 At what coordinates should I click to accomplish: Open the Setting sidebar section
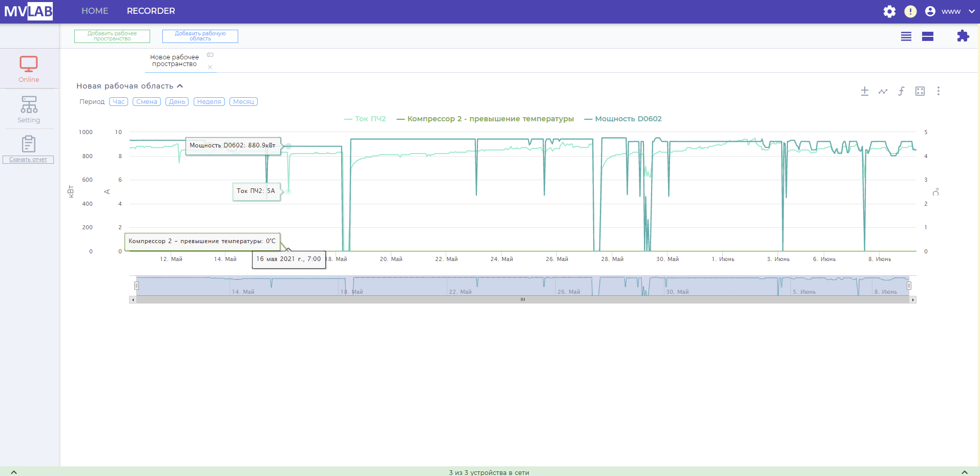point(29,110)
